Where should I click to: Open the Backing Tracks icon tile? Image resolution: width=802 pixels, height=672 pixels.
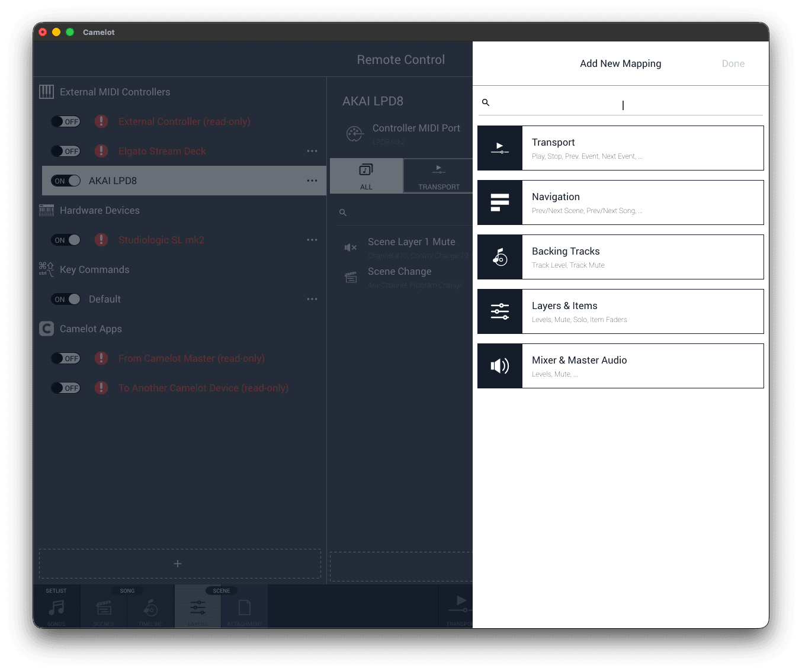[500, 257]
